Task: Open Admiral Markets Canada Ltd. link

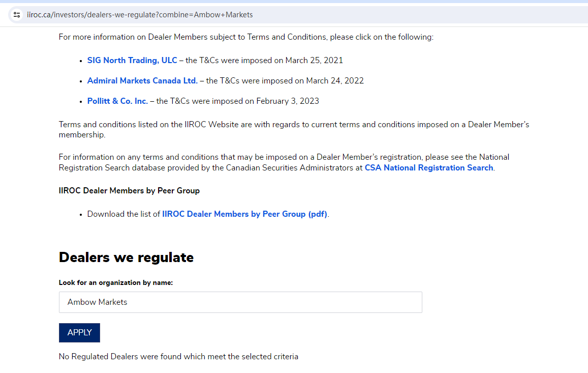Action: (142, 81)
